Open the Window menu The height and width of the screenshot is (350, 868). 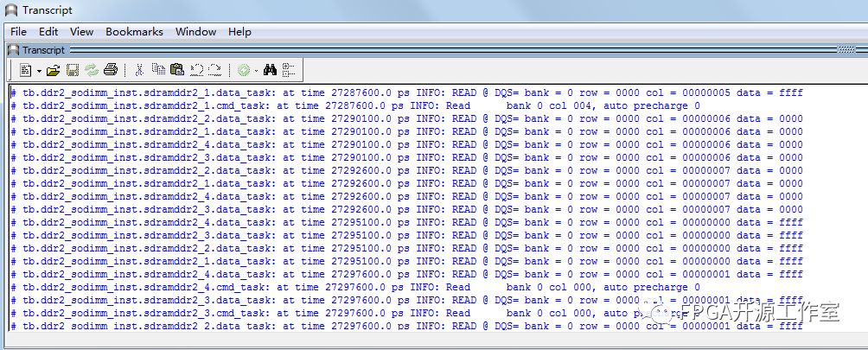pyautogui.click(x=195, y=32)
